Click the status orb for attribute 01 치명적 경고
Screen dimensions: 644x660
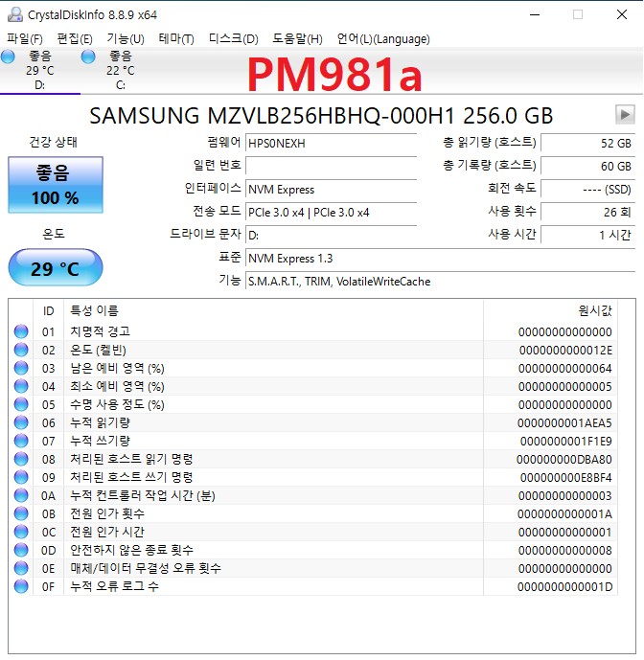pyautogui.click(x=21, y=331)
